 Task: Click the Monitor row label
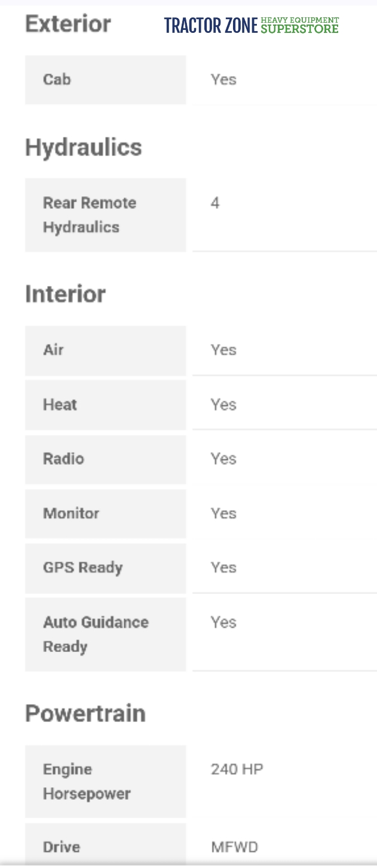point(71,513)
